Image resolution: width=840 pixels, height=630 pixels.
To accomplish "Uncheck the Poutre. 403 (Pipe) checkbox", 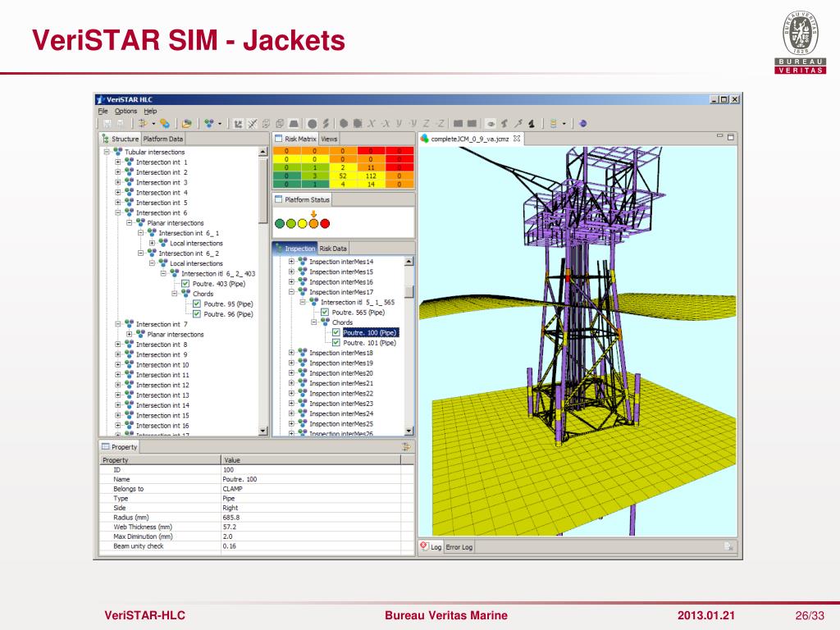I will pyautogui.click(x=185, y=284).
